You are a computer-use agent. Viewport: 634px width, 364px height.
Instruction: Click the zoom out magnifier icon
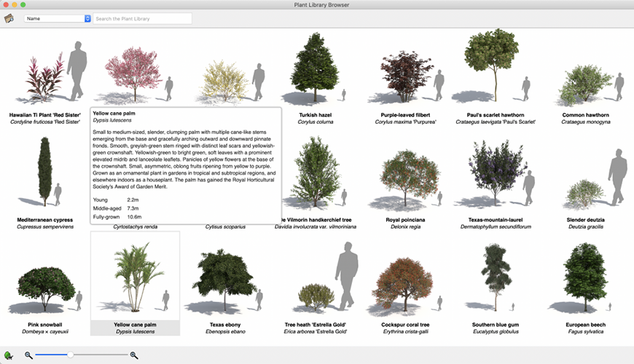[x=28, y=355]
